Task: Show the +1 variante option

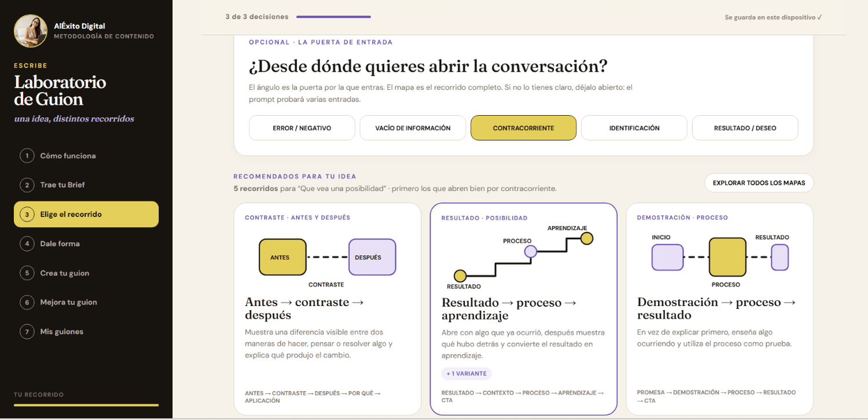Action: [x=466, y=374]
